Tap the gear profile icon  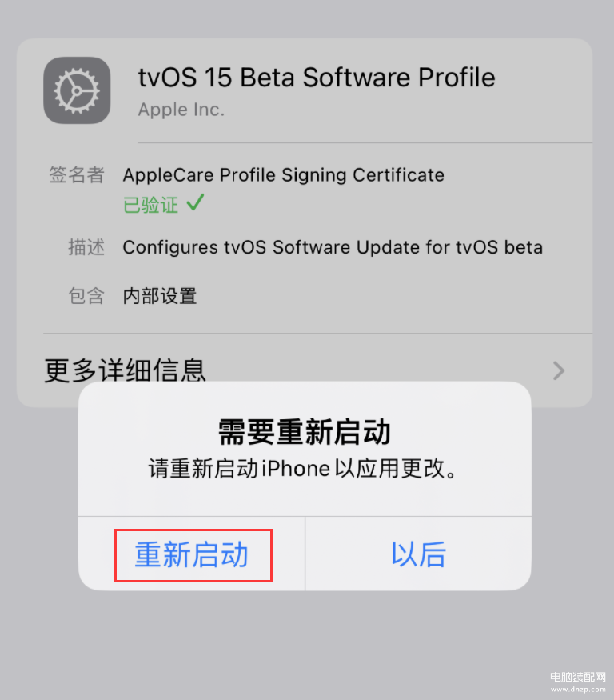pos(77,90)
